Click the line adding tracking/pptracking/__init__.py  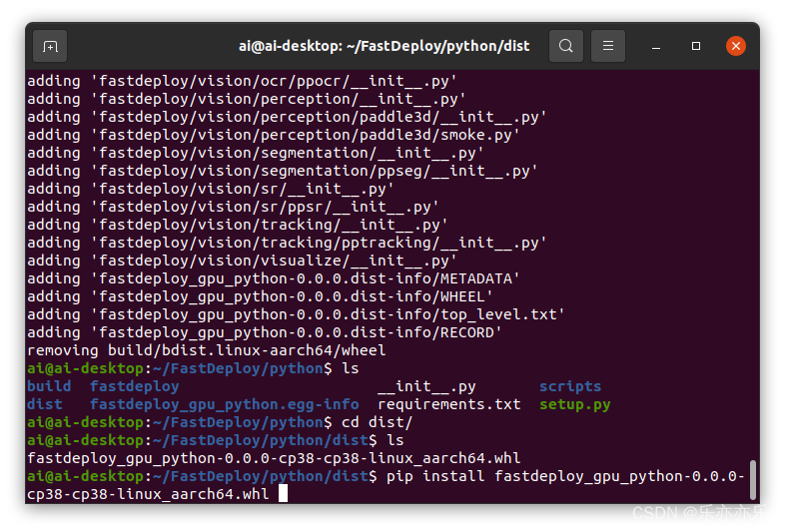[287, 243]
